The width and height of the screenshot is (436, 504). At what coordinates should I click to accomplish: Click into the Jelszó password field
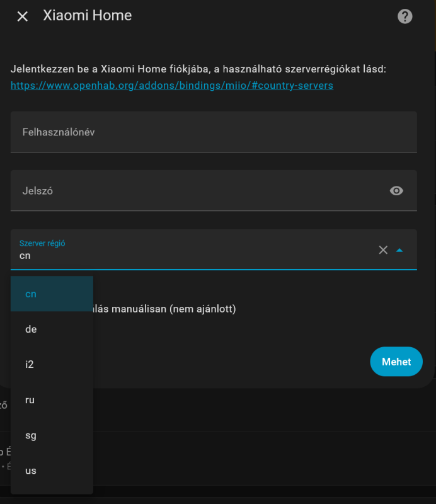tap(195, 190)
